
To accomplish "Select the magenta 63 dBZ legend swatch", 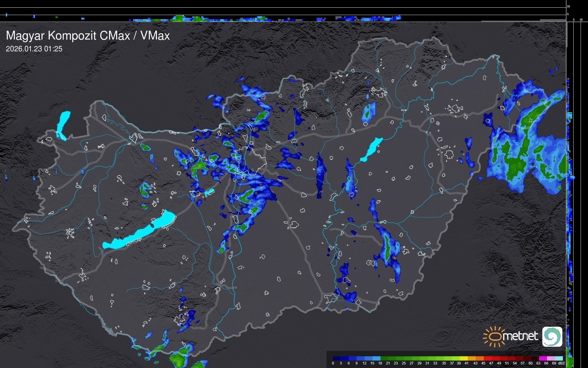I will click(x=542, y=358).
